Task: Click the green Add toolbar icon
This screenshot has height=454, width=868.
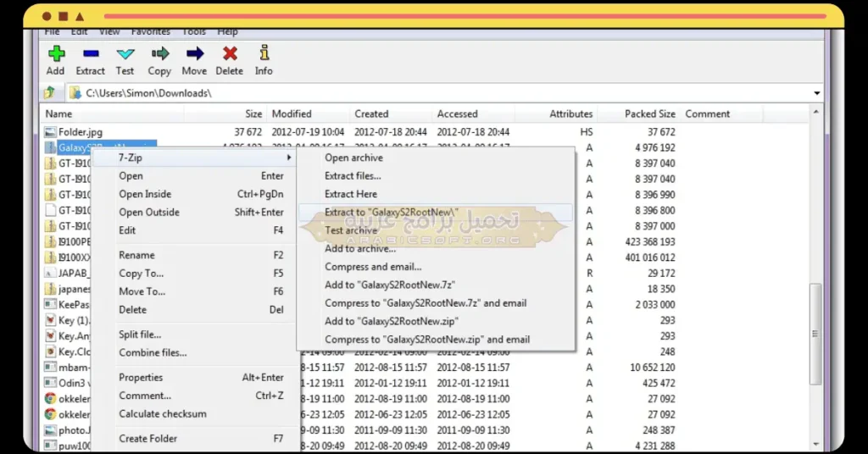Action: [x=56, y=53]
